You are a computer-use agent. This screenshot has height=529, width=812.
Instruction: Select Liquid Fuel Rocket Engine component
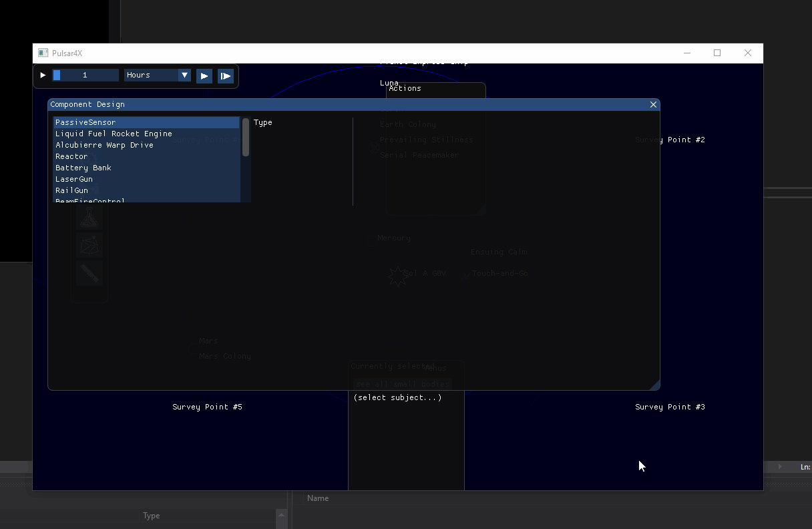(x=114, y=134)
